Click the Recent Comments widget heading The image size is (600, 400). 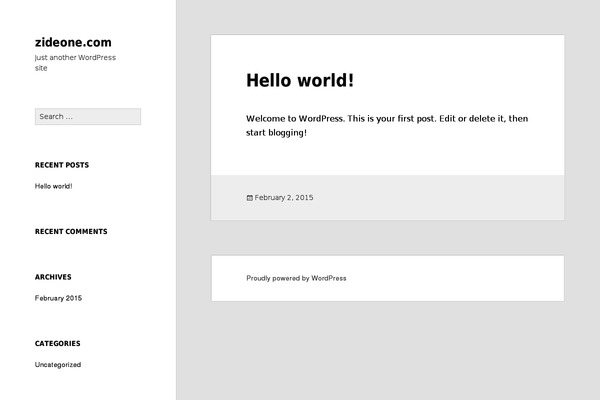click(71, 231)
